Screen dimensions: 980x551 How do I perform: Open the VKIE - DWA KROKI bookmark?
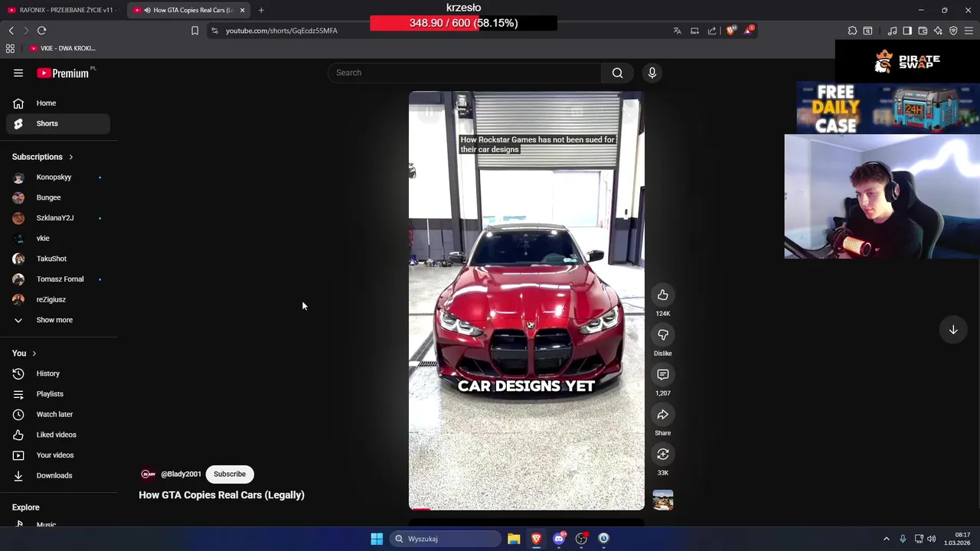pos(63,48)
